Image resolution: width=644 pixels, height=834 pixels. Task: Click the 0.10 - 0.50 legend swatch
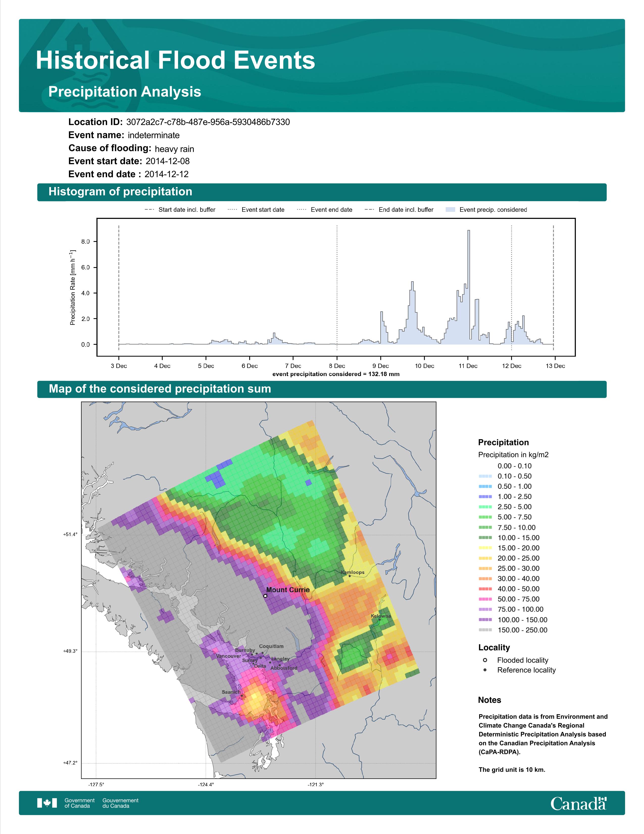[485, 476]
